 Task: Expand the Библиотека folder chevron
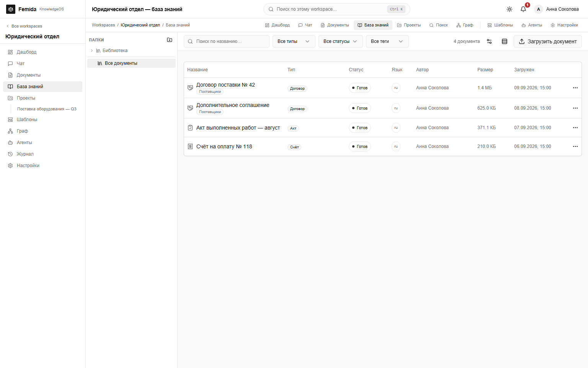pos(92,51)
